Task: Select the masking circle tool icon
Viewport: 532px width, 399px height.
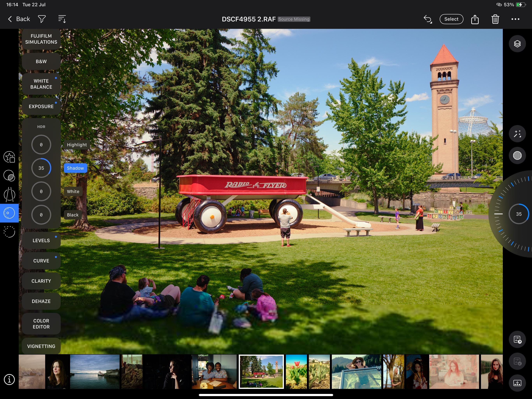Action: (x=9, y=176)
